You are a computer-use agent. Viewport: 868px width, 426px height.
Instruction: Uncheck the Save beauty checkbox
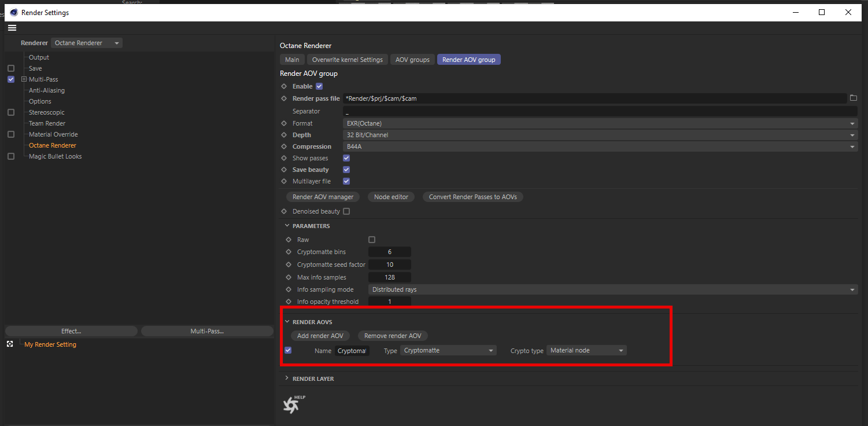(346, 170)
